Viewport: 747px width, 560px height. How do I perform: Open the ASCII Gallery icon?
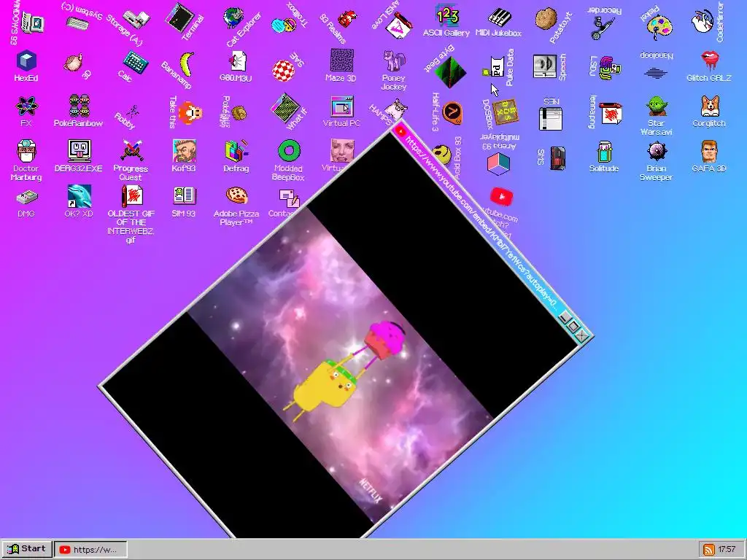pos(447,15)
